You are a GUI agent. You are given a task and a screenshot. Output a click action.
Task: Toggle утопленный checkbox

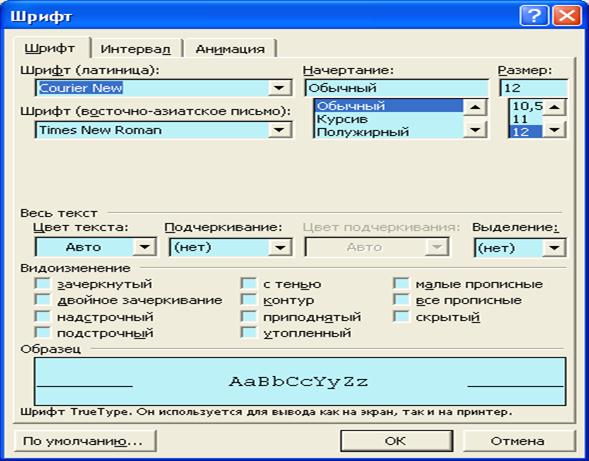pos(248,333)
